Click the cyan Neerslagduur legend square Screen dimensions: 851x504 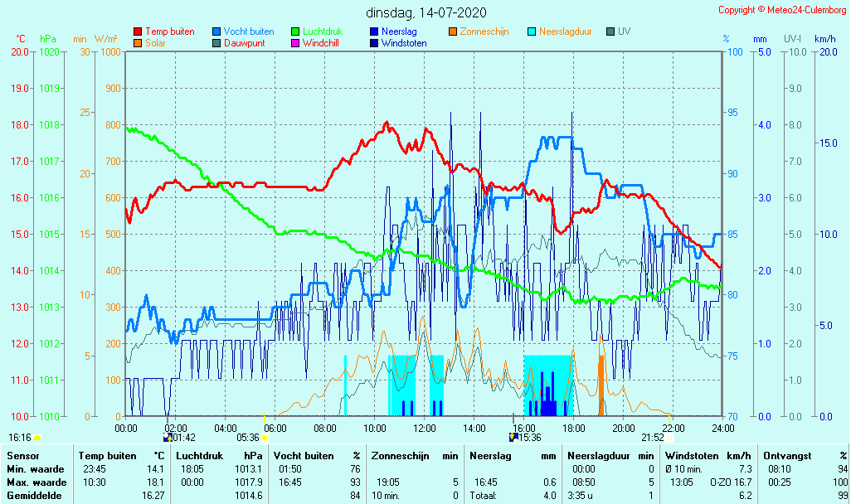pyautogui.click(x=532, y=32)
